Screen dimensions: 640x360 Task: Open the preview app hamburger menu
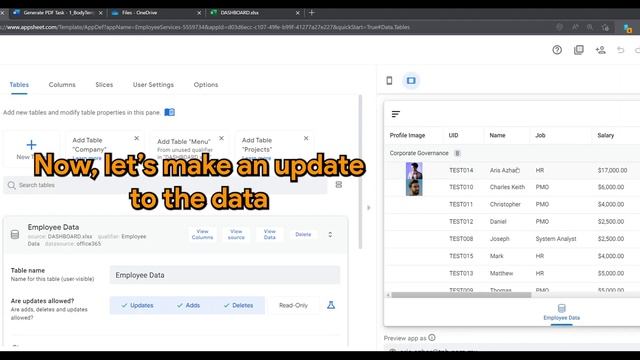pyautogui.click(x=396, y=114)
